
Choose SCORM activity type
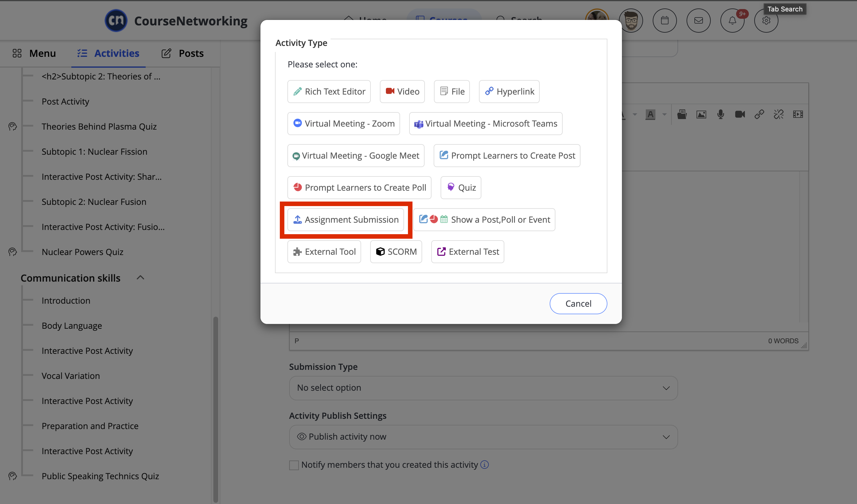pos(396,251)
